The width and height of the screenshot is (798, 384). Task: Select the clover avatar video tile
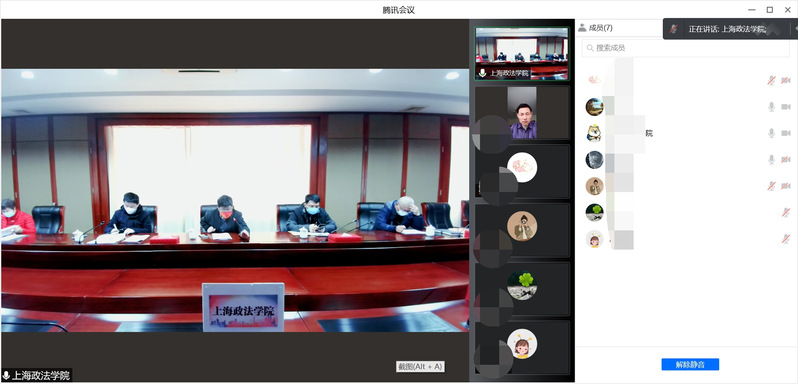[522, 289]
